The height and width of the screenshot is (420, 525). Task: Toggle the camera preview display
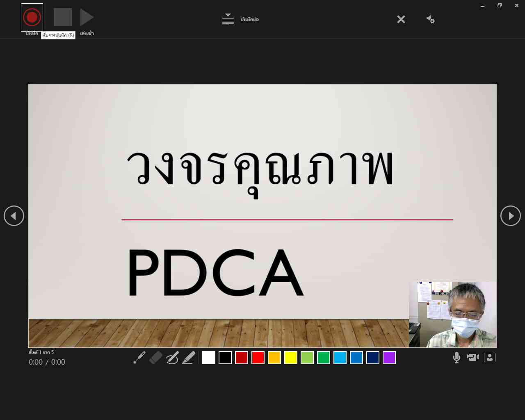pos(490,358)
